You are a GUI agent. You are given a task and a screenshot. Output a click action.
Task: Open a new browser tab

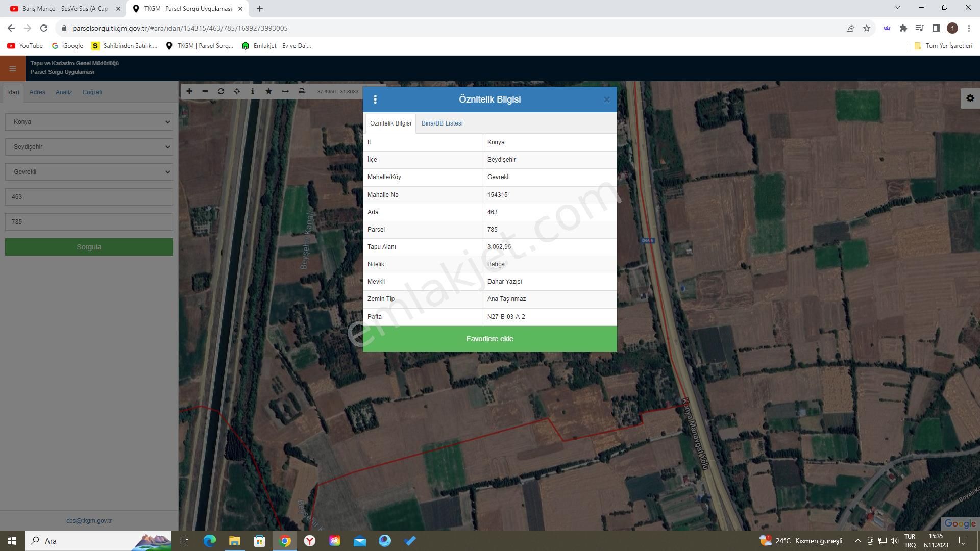(x=260, y=9)
